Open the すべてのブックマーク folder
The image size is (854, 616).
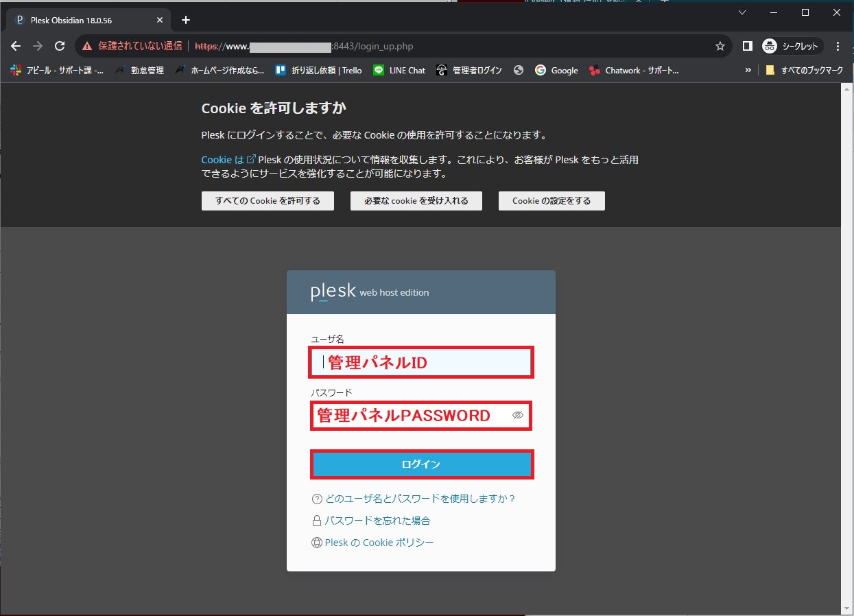[805, 70]
